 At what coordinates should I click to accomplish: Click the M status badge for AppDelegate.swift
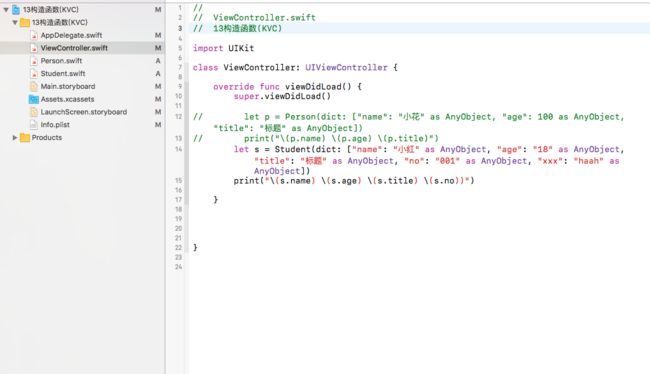pyautogui.click(x=158, y=35)
